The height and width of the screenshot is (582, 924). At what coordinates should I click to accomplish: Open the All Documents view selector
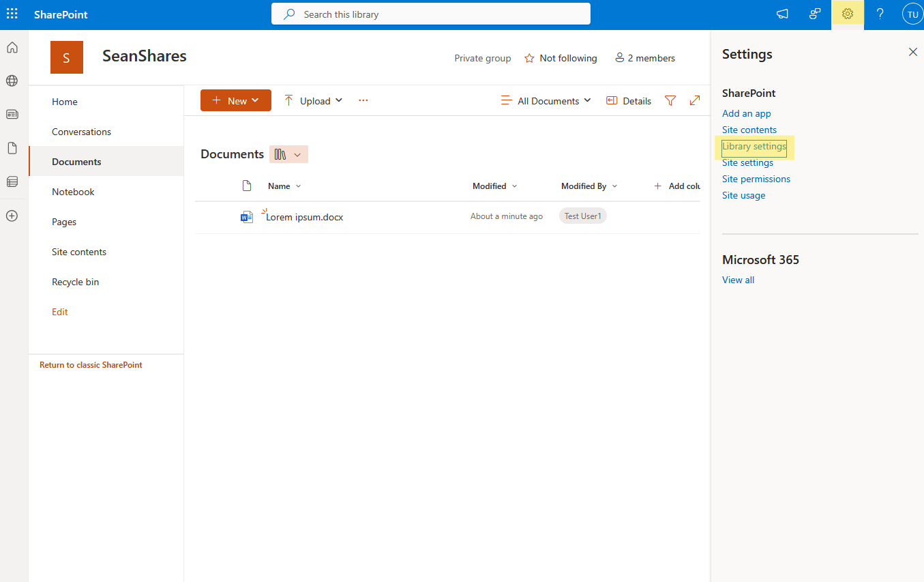click(546, 100)
